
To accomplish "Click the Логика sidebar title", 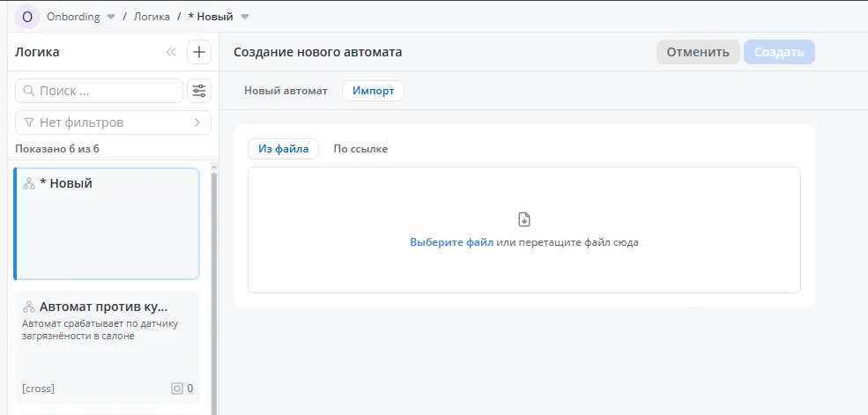I will [37, 52].
